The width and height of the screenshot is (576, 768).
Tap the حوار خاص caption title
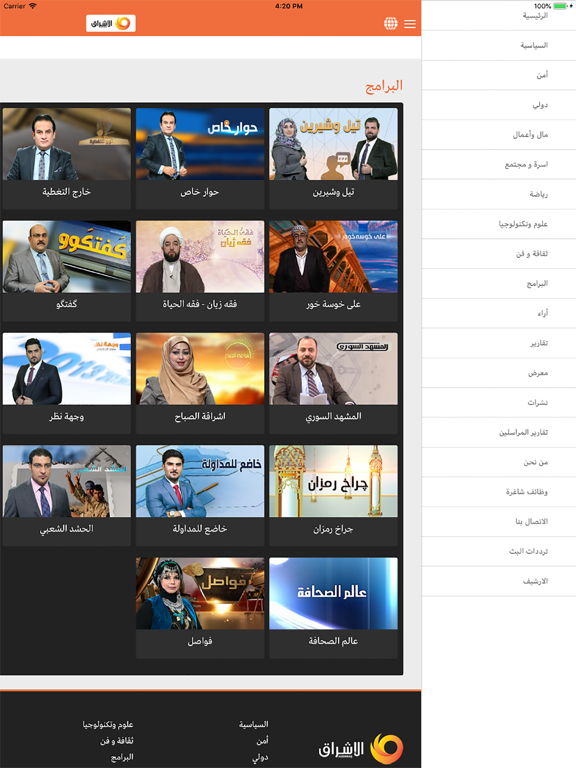click(200, 192)
